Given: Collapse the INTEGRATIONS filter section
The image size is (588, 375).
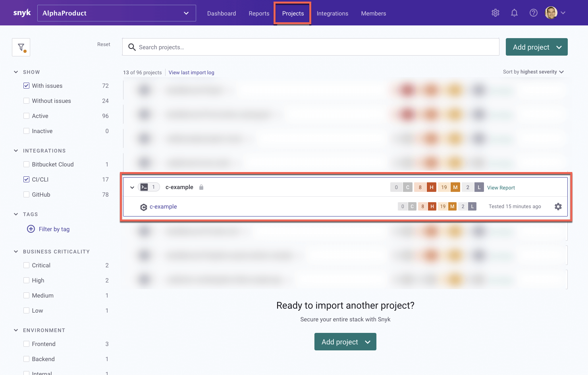Looking at the screenshot, I should coord(16,151).
